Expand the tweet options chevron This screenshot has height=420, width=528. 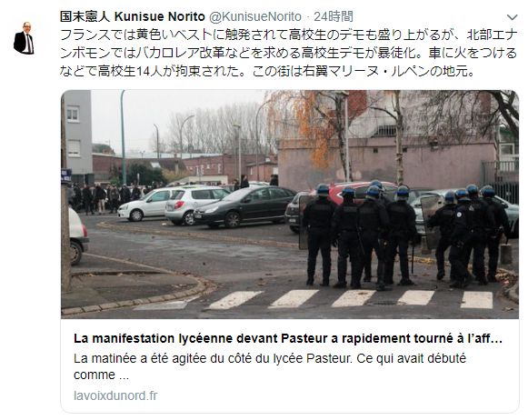point(513,17)
